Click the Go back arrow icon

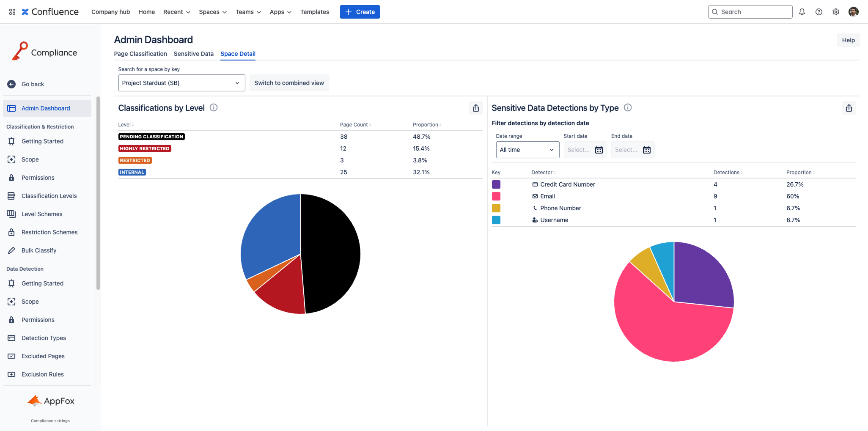[11, 84]
